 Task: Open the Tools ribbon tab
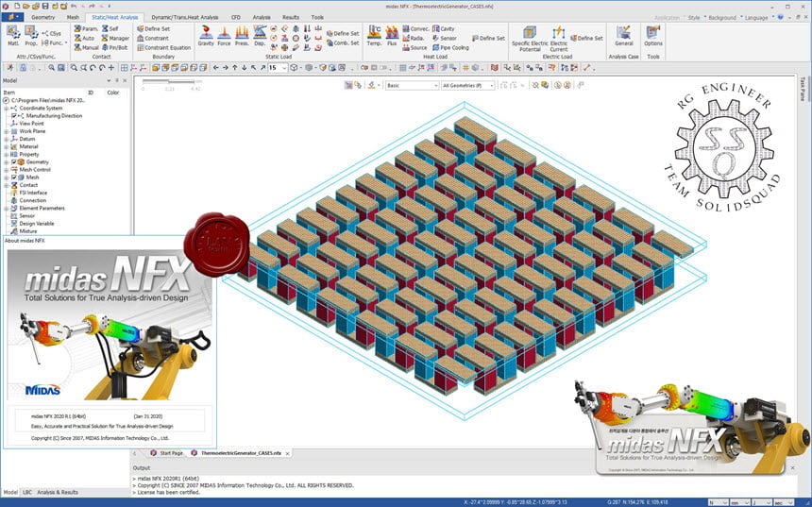point(317,17)
